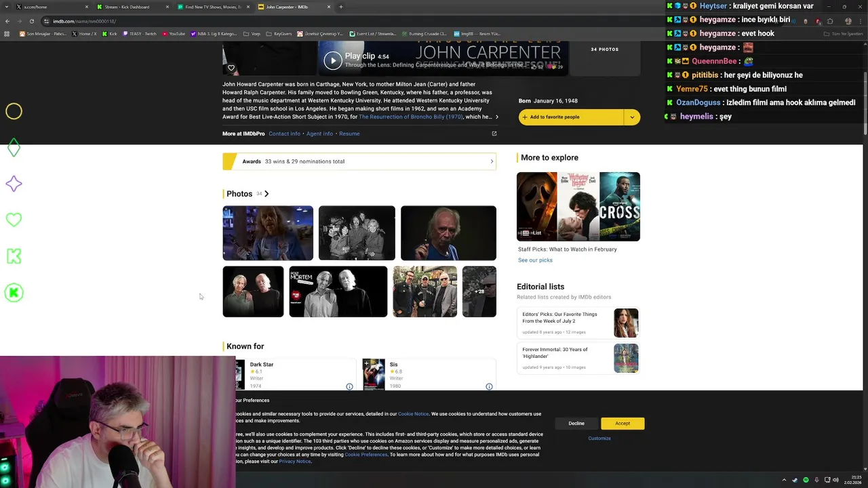Image resolution: width=868 pixels, height=488 pixels.
Task: Open the 'Tüm Yer İşaretleri' bookmarks folder
Action: [x=844, y=33]
